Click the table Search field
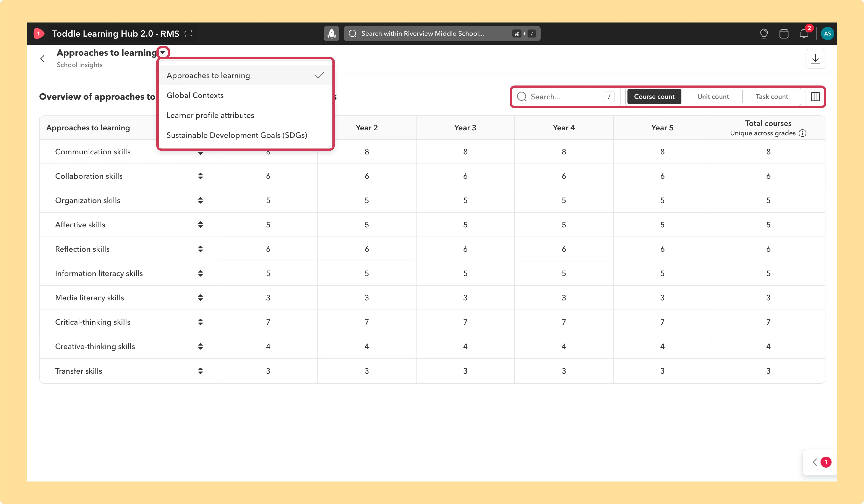Image resolution: width=864 pixels, height=504 pixels. (566, 97)
